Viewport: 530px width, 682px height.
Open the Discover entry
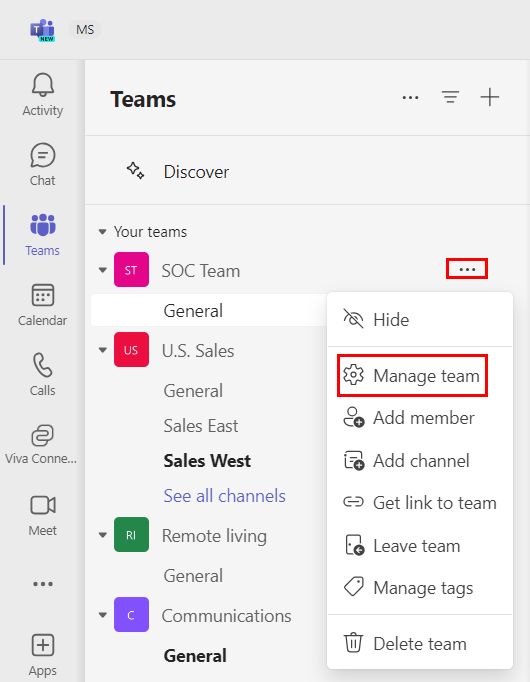tap(307, 172)
